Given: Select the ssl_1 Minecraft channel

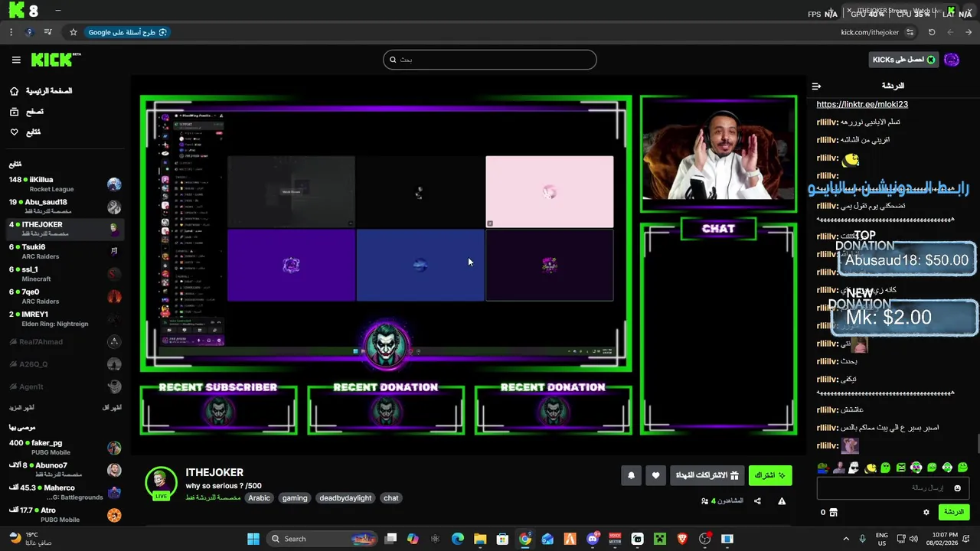Looking at the screenshot, I should pyautogui.click(x=65, y=274).
